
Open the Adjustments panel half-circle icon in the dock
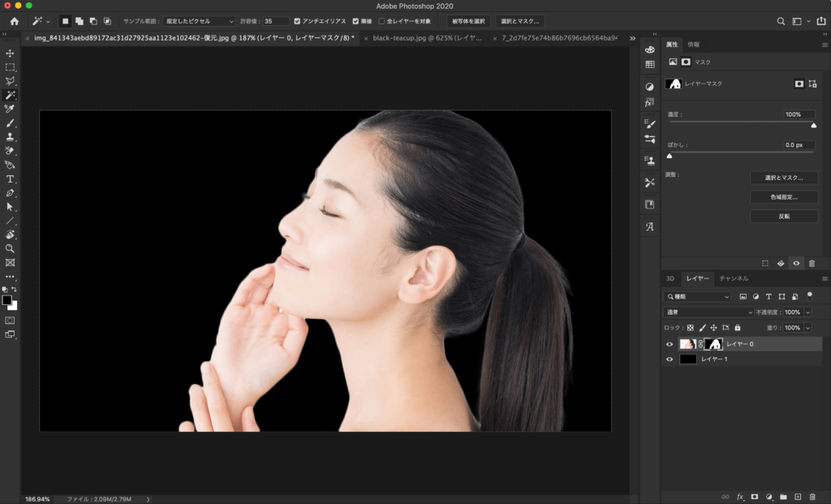pos(650,86)
